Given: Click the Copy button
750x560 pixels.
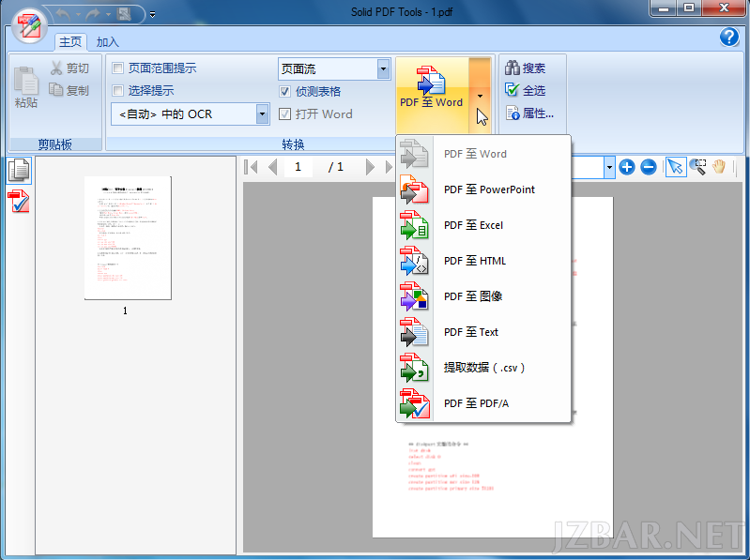Looking at the screenshot, I should (x=69, y=90).
